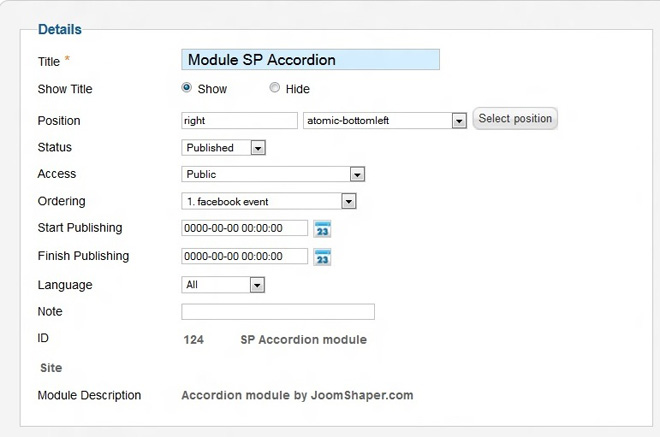Image resolution: width=660 pixels, height=437 pixels.
Task: Open the Language All dropdown
Action: 257,285
